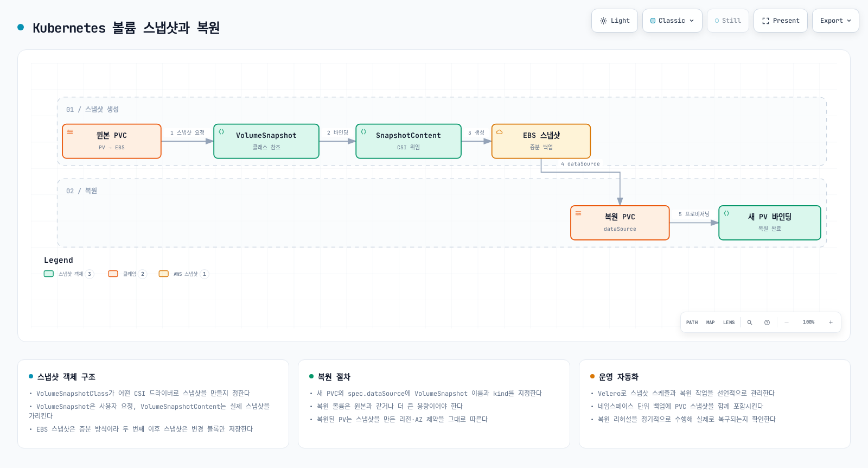Click the Legend heading
The image size is (868, 468).
coord(59,260)
